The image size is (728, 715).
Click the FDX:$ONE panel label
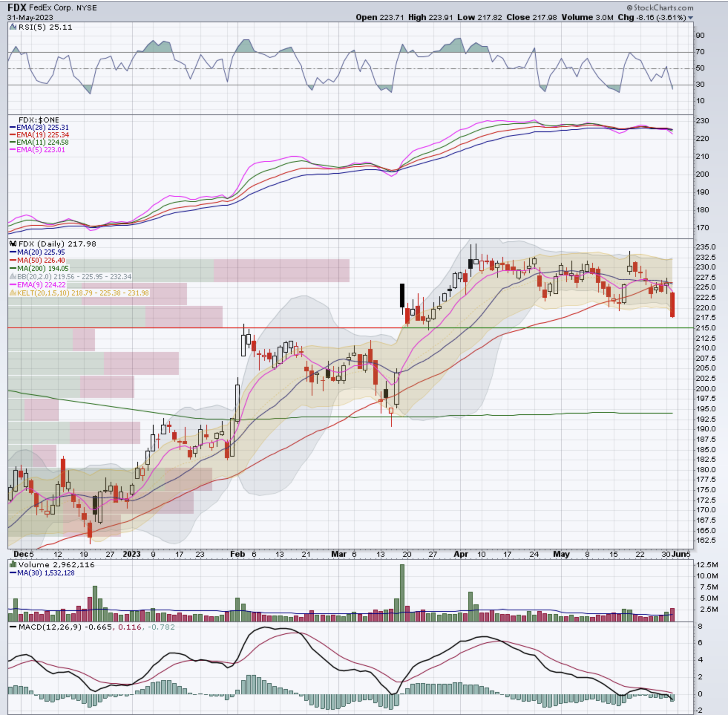point(39,120)
